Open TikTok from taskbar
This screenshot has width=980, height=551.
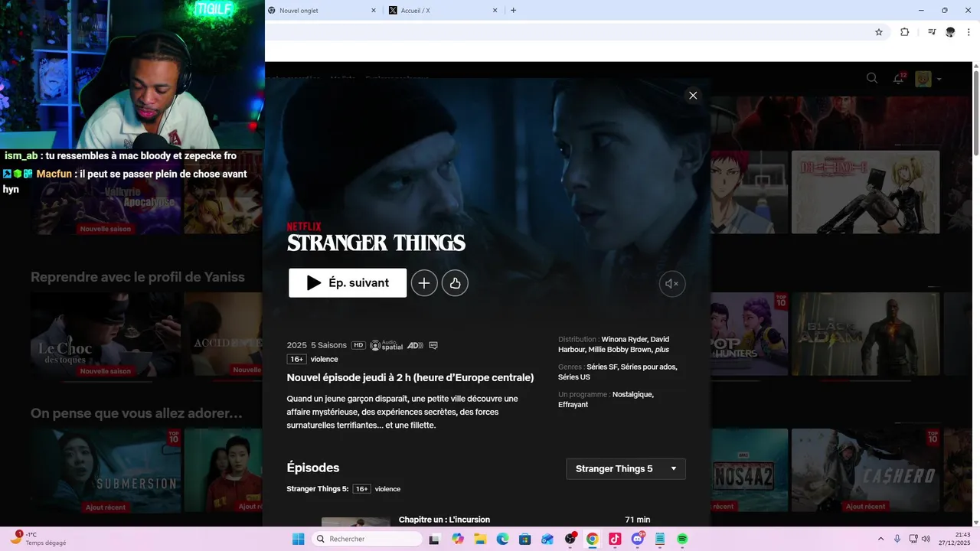615,539
